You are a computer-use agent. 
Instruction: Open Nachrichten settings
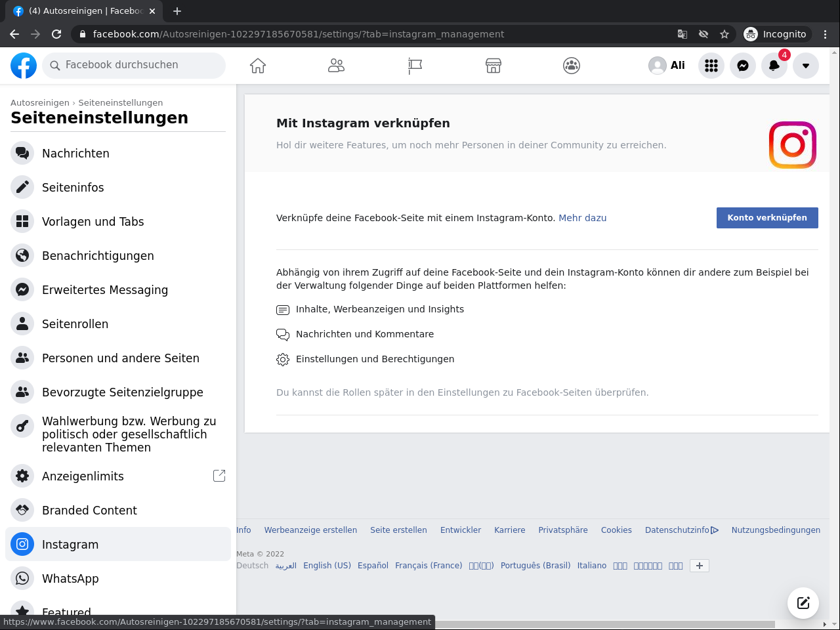pos(118,153)
